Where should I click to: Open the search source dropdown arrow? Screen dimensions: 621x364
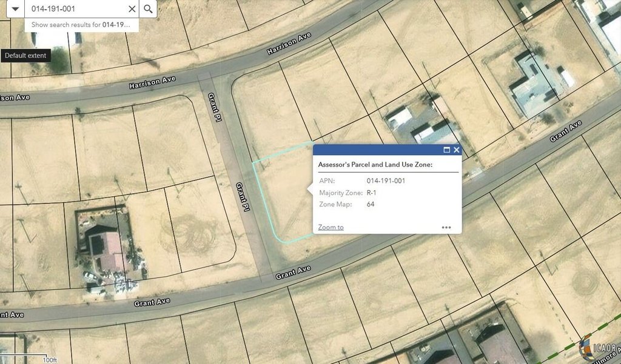(x=15, y=9)
